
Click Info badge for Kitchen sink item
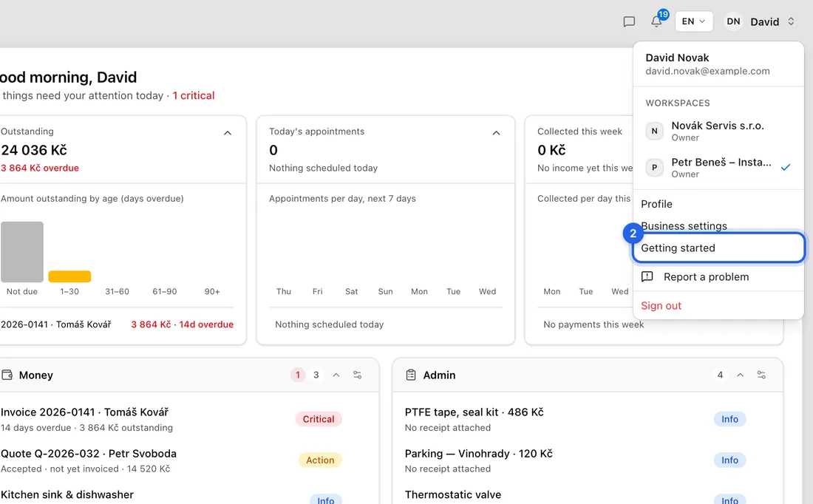[326, 500]
